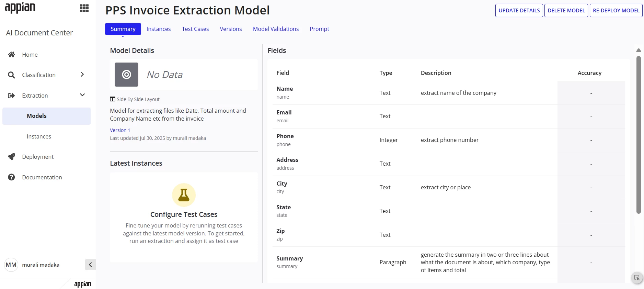Click the Re-Deploy Model button
The image size is (644, 289).
coord(616,11)
